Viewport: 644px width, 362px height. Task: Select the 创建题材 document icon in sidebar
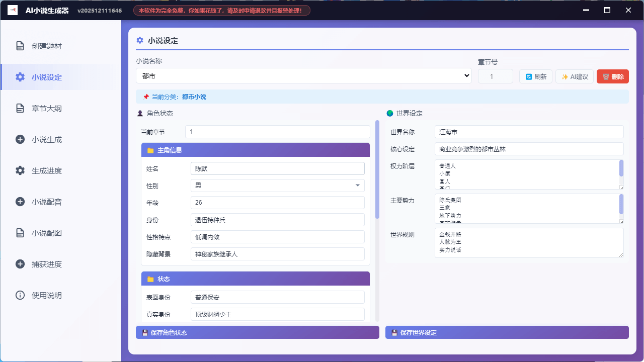pos(20,46)
